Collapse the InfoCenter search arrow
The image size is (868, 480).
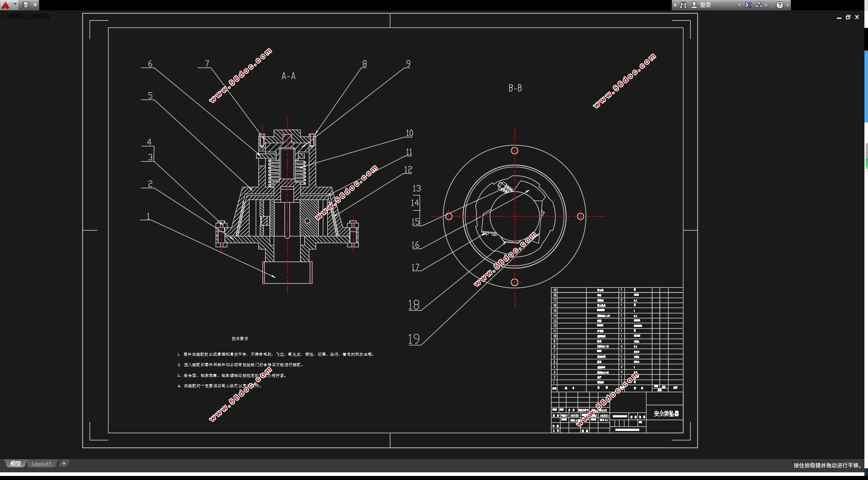point(675,5)
